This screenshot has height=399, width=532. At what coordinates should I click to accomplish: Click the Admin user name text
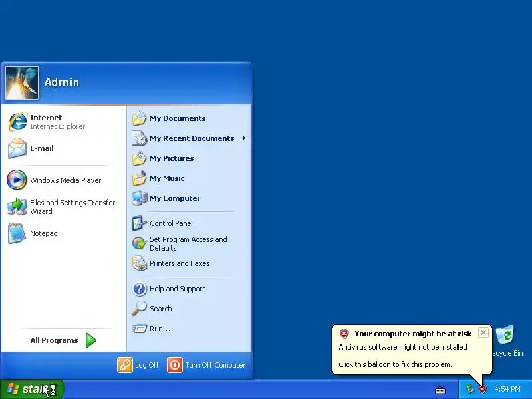62,82
